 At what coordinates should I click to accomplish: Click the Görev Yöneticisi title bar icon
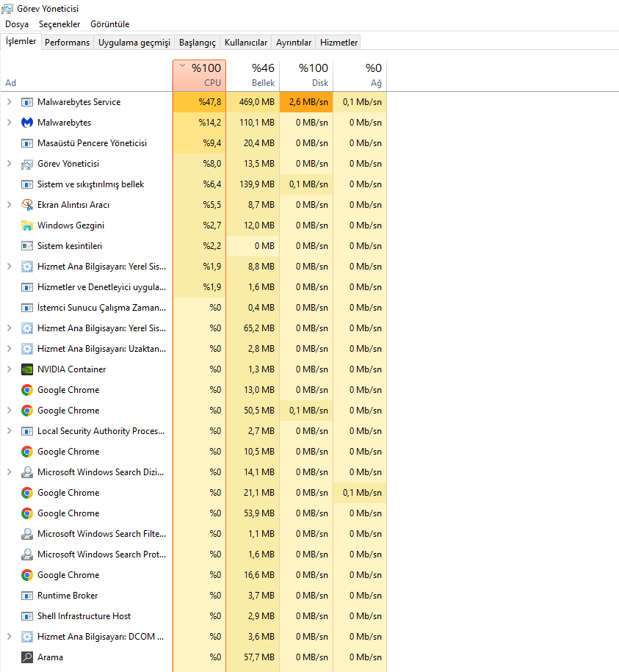pyautogui.click(x=7, y=9)
